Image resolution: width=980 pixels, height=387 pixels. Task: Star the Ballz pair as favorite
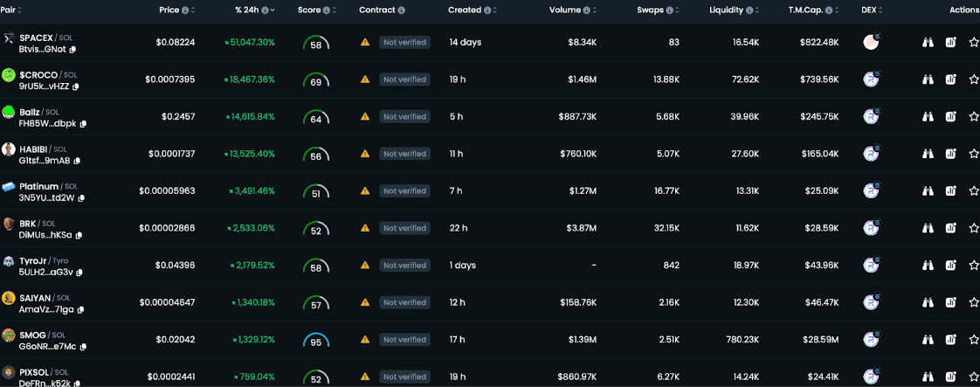click(x=973, y=117)
